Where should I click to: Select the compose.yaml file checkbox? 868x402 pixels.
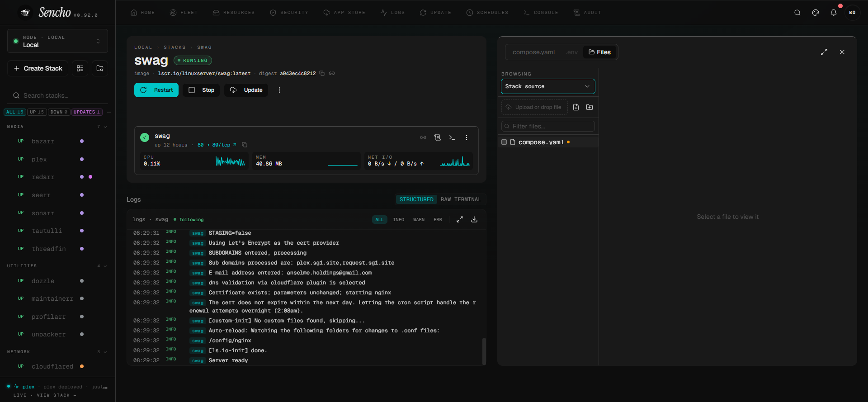504,142
